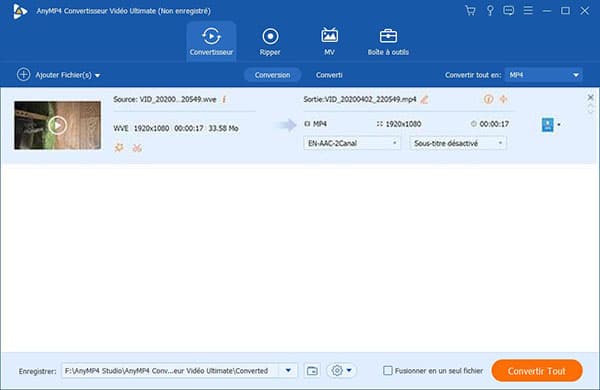Open the scissors cut tool

coord(137,148)
